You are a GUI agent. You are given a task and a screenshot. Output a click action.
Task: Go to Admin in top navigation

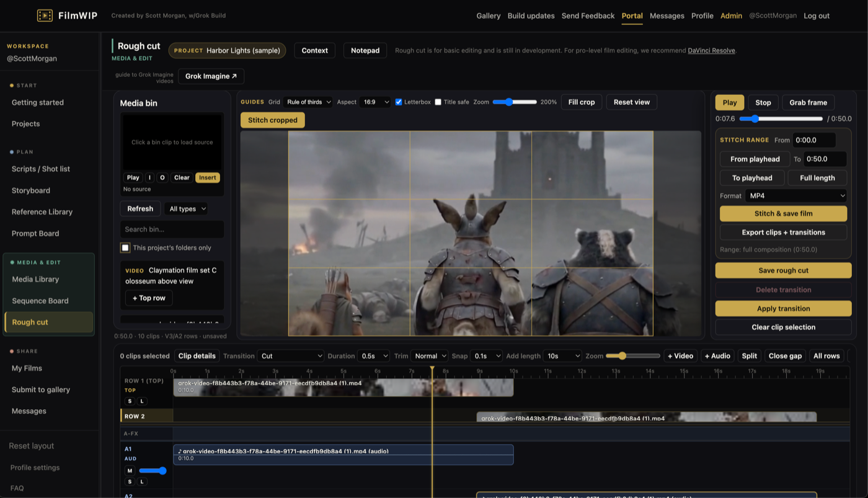point(731,16)
